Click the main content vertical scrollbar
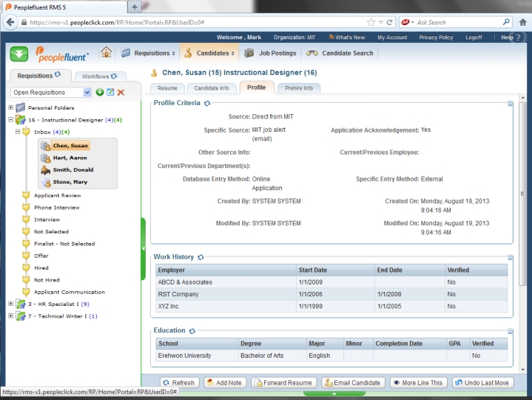532x400 pixels. [523, 222]
